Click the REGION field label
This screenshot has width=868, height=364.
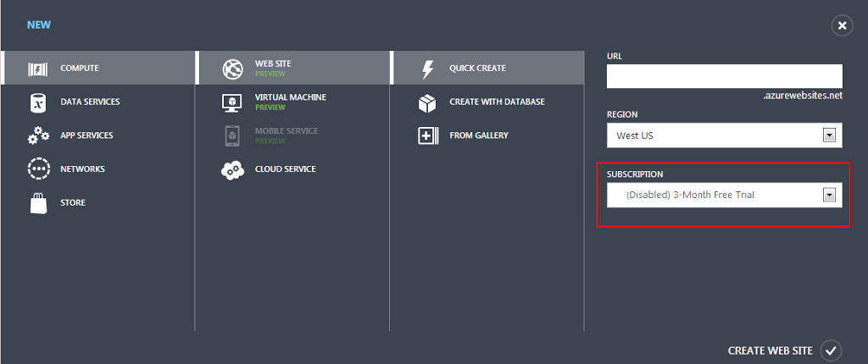(x=622, y=114)
